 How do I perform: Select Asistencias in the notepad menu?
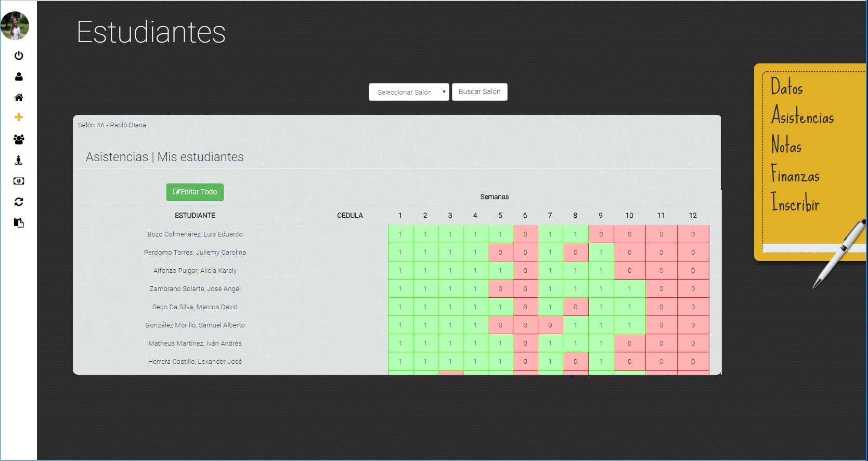coord(802,115)
